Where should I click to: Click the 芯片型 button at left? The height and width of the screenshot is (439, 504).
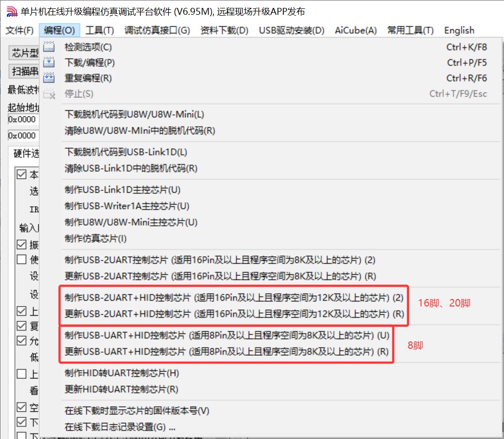(x=24, y=53)
